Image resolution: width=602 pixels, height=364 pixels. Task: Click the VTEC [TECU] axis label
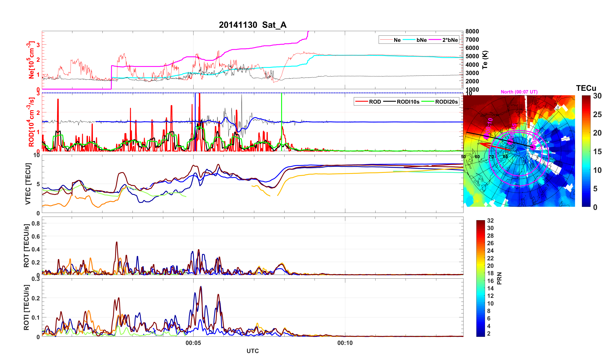tap(28, 184)
